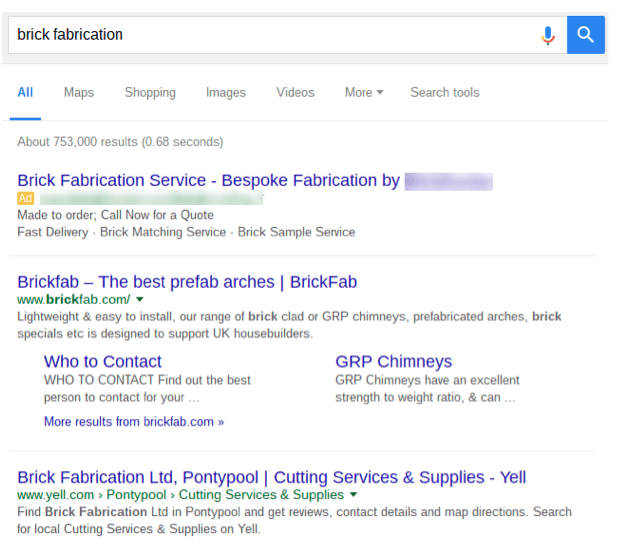Switch to the Maps tab

tap(79, 92)
